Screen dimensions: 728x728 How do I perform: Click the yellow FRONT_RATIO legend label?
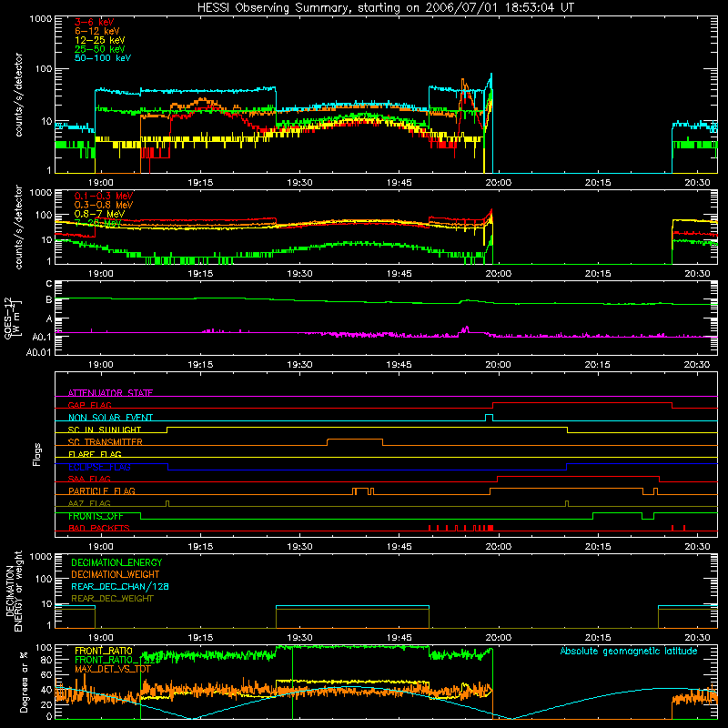[104, 651]
